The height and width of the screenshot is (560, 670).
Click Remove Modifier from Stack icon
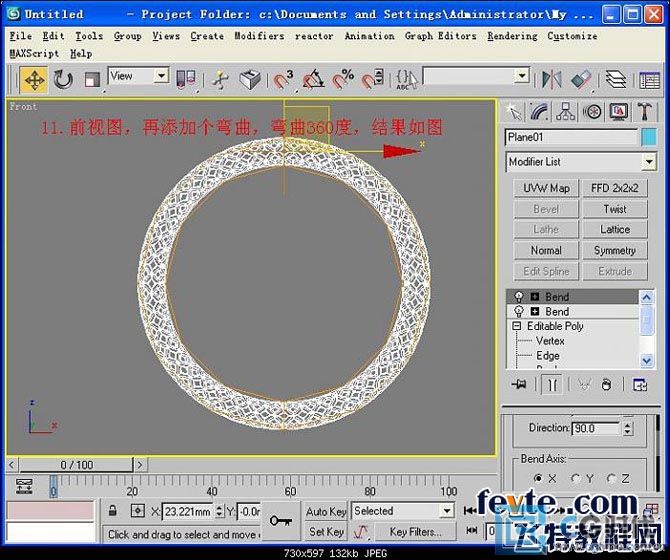tap(606, 385)
